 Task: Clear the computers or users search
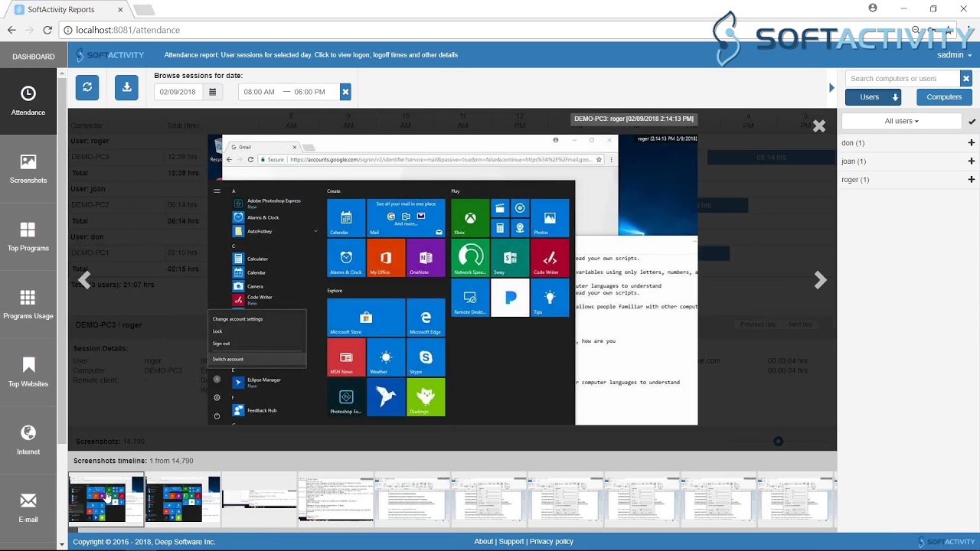pyautogui.click(x=966, y=78)
